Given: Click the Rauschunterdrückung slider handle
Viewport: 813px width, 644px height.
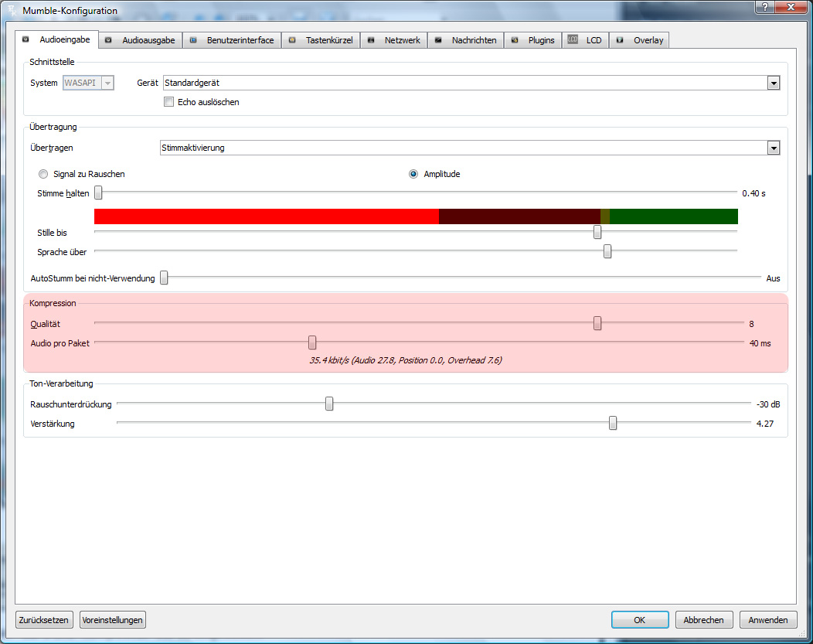Looking at the screenshot, I should coord(329,404).
